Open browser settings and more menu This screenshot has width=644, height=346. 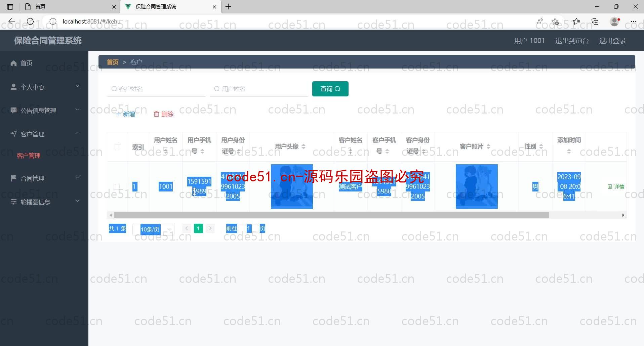click(x=634, y=21)
